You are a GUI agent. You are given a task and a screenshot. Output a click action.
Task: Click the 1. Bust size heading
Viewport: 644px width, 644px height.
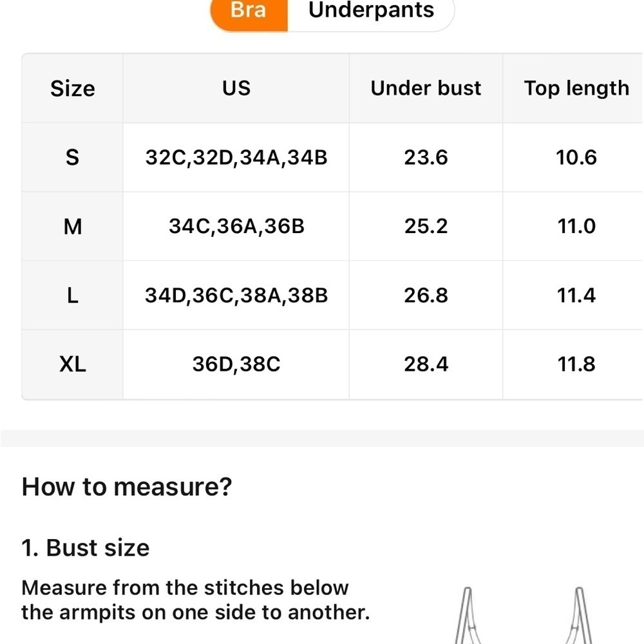(x=86, y=548)
